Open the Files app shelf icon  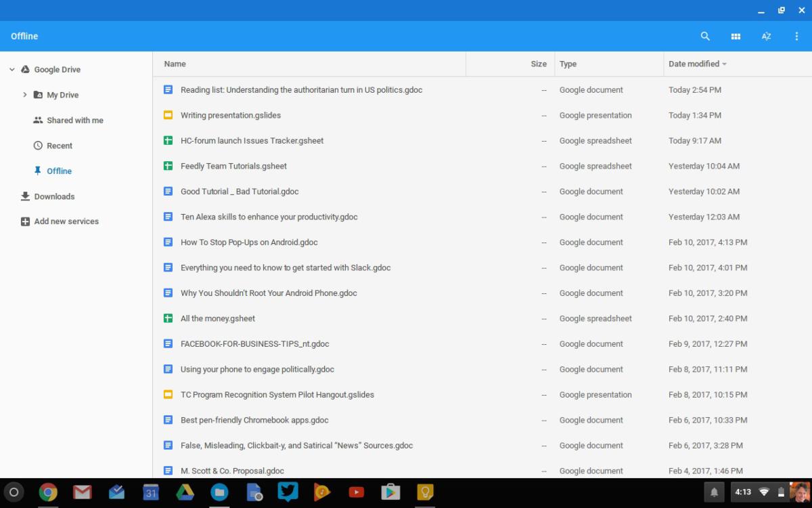219,492
